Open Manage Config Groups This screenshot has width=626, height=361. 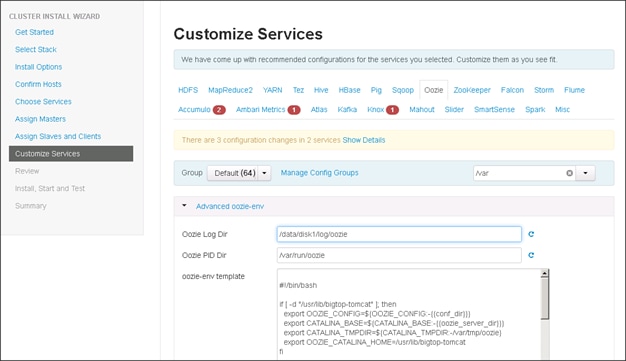319,173
